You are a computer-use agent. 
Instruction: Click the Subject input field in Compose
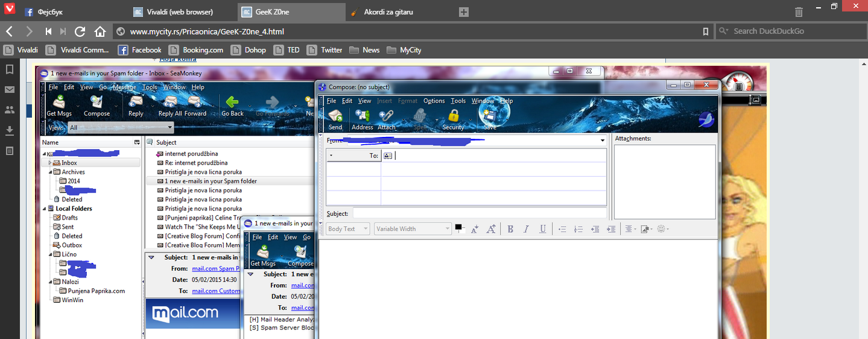(x=480, y=213)
